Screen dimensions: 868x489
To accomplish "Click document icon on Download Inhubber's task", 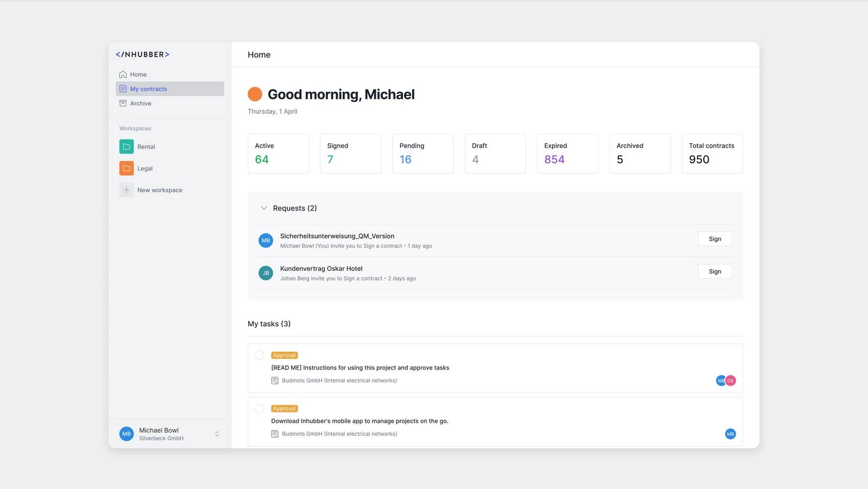I will (275, 434).
